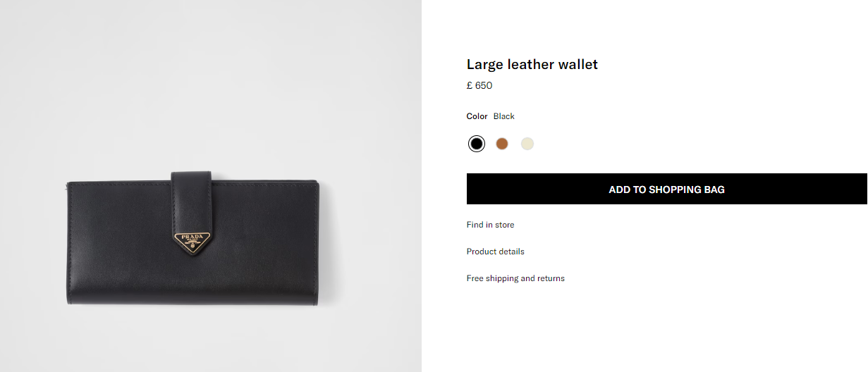The width and height of the screenshot is (868, 372).
Task: Click the Large leather wallet title
Action: 532,64
